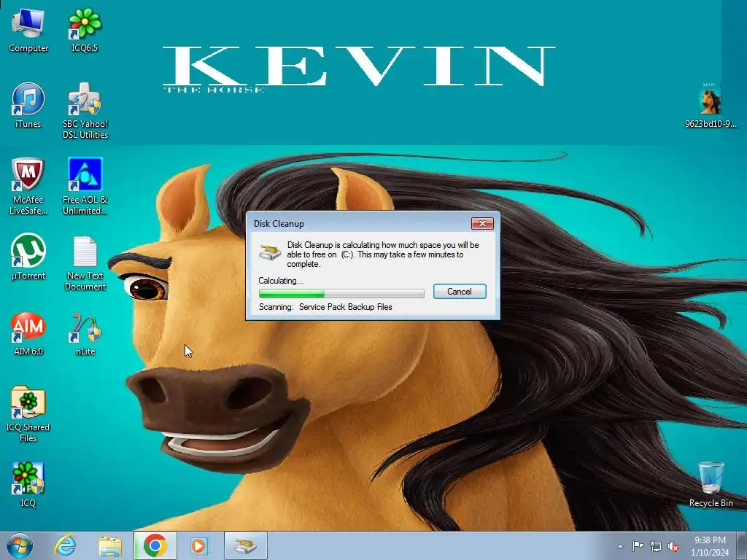Select the 9623bd10-9... image file thumbnail
The height and width of the screenshot is (560, 747).
[x=711, y=105]
